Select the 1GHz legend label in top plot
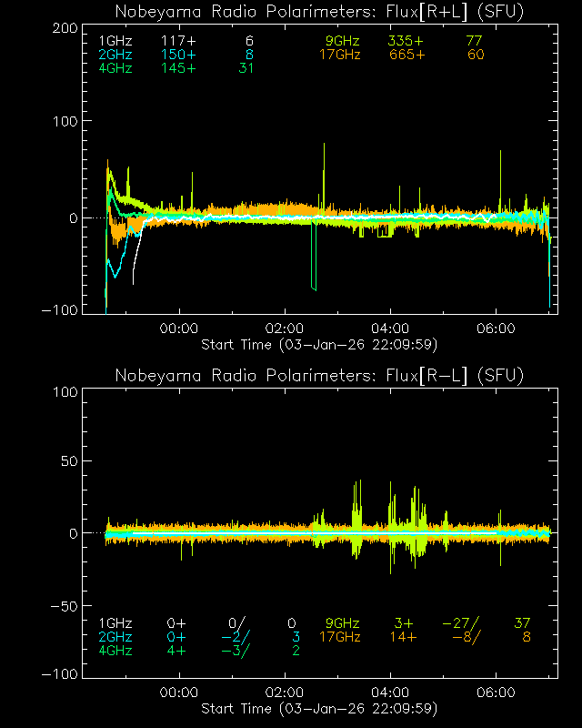The width and height of the screenshot is (582, 728). [x=115, y=42]
